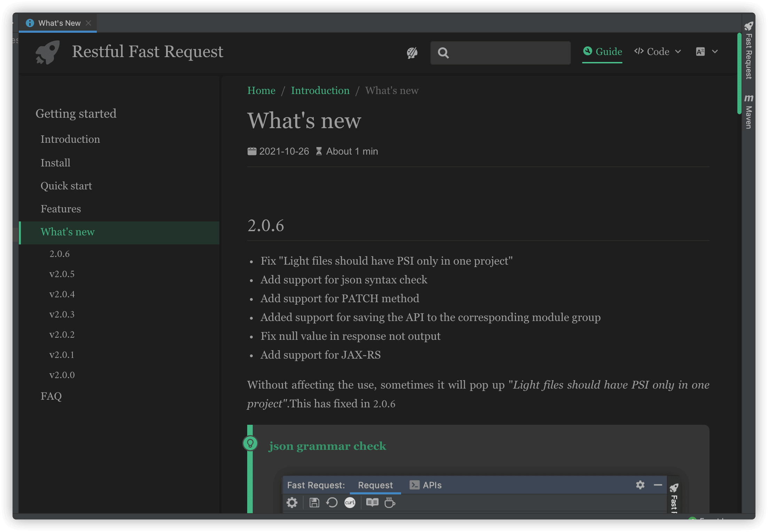This screenshot has height=532, width=768.
Task: Go to Home breadcrumb link
Action: [x=261, y=91]
